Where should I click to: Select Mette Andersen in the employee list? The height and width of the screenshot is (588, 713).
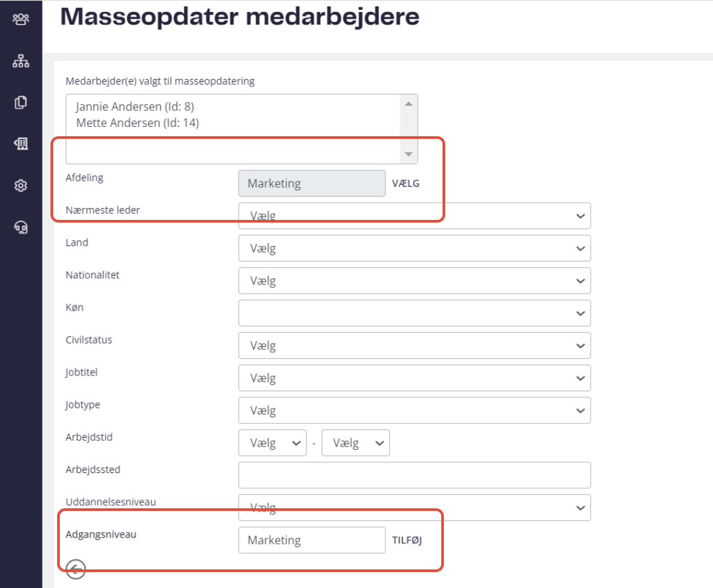[x=138, y=123]
